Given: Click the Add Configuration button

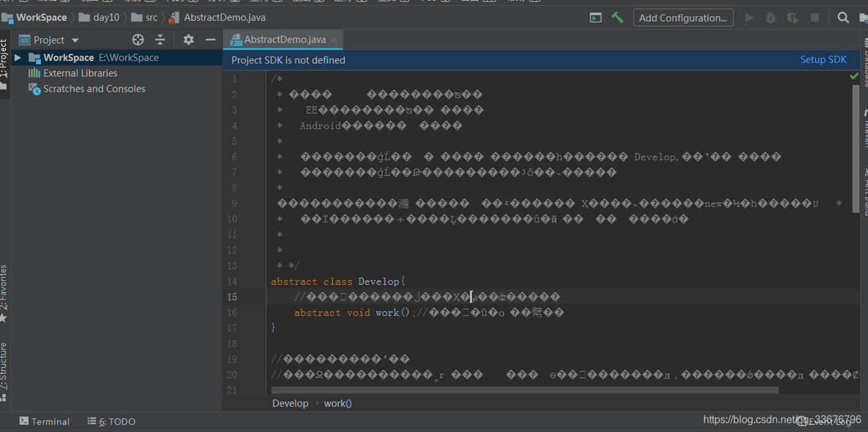Looking at the screenshot, I should pyautogui.click(x=683, y=18).
